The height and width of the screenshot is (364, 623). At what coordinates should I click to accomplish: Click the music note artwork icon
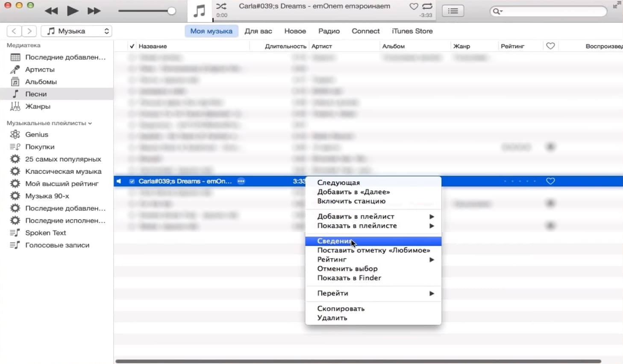[x=200, y=11]
